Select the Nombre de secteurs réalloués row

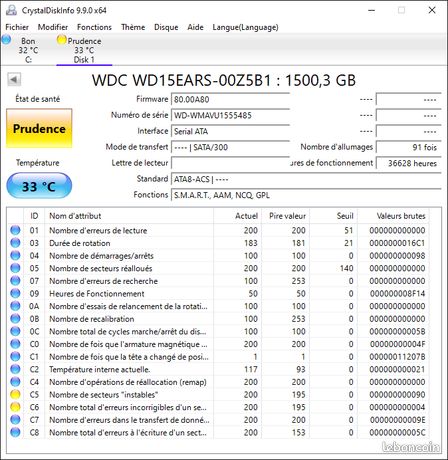pyautogui.click(x=219, y=268)
